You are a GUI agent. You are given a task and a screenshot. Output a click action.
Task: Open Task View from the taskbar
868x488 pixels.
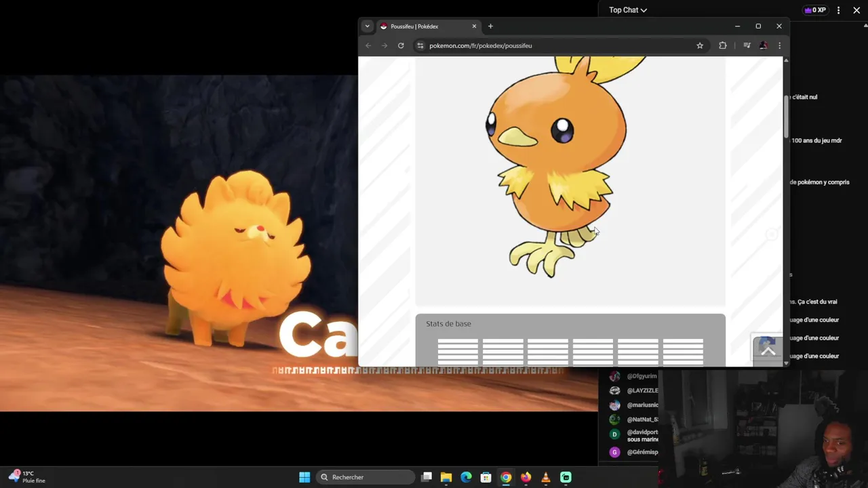(427, 477)
